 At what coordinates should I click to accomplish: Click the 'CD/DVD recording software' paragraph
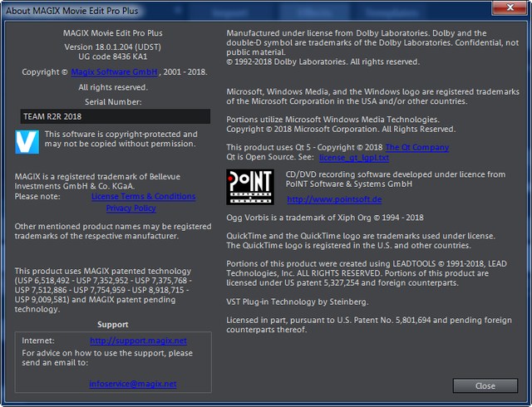[x=396, y=179]
